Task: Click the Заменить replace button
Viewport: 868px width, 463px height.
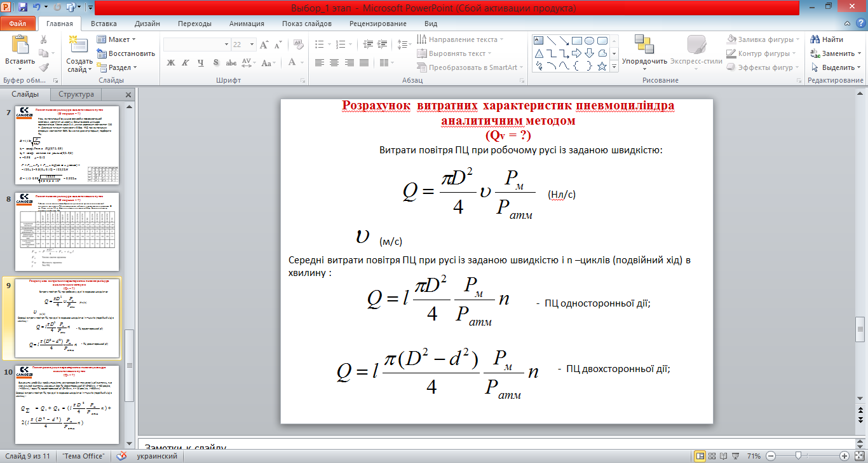Action: (836, 53)
